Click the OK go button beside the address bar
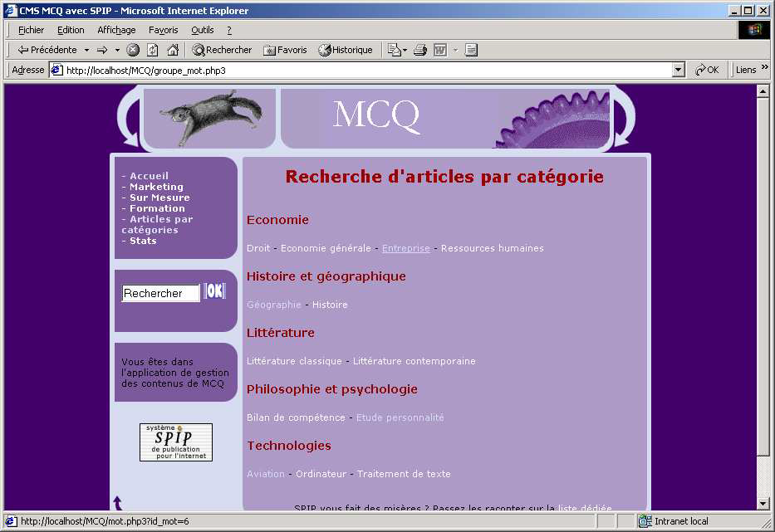775x532 pixels. click(707, 71)
